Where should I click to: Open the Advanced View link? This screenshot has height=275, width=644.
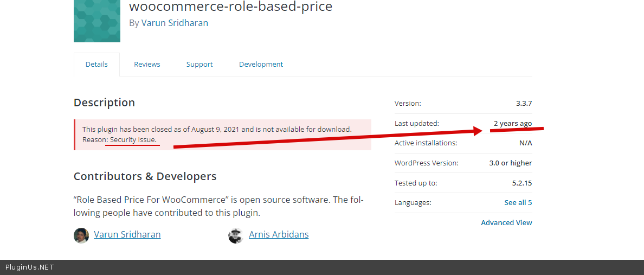pyautogui.click(x=506, y=222)
